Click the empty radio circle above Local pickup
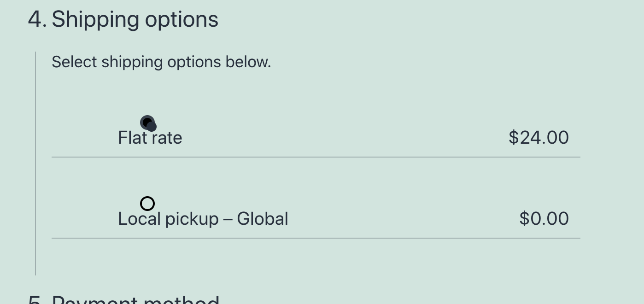Image resolution: width=644 pixels, height=304 pixels. pyautogui.click(x=147, y=204)
